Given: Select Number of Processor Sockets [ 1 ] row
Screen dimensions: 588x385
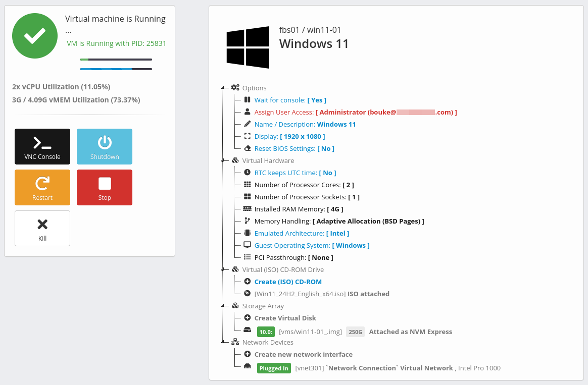Looking at the screenshot, I should click(307, 197).
